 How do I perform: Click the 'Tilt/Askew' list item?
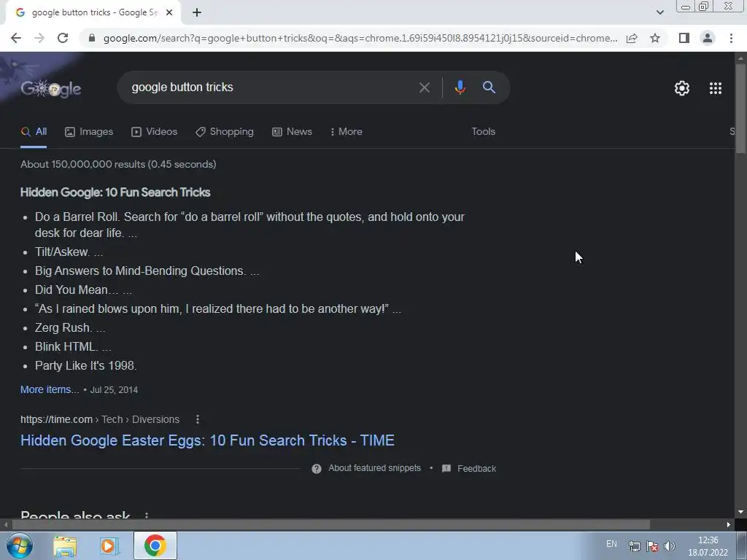[x=69, y=252]
